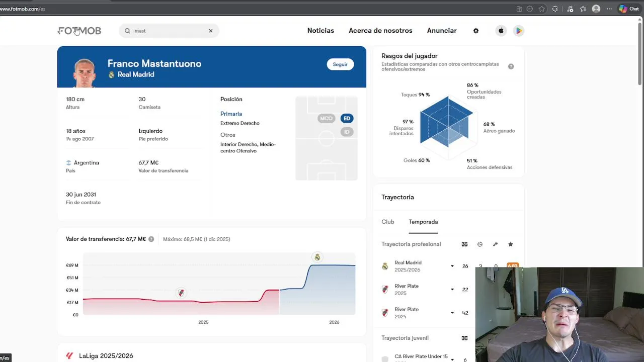
Task: Expand the Real Madrid 2025/2026 season row
Action: (x=452, y=266)
